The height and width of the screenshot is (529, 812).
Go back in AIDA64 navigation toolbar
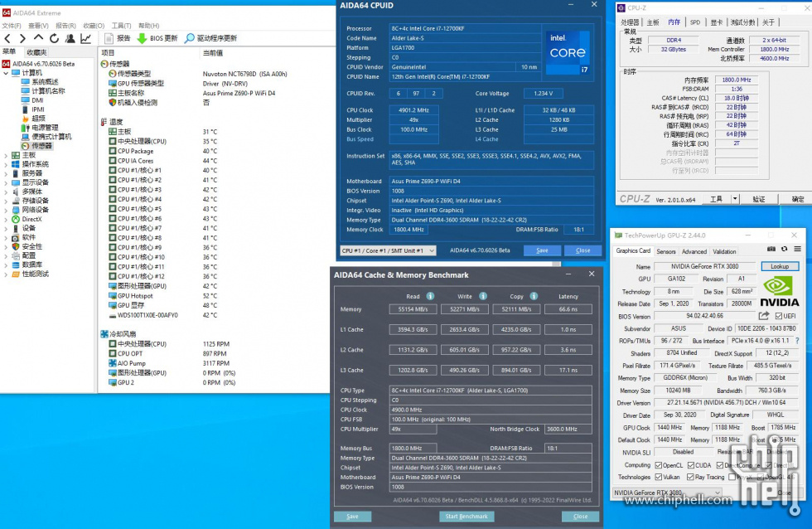tap(7, 38)
